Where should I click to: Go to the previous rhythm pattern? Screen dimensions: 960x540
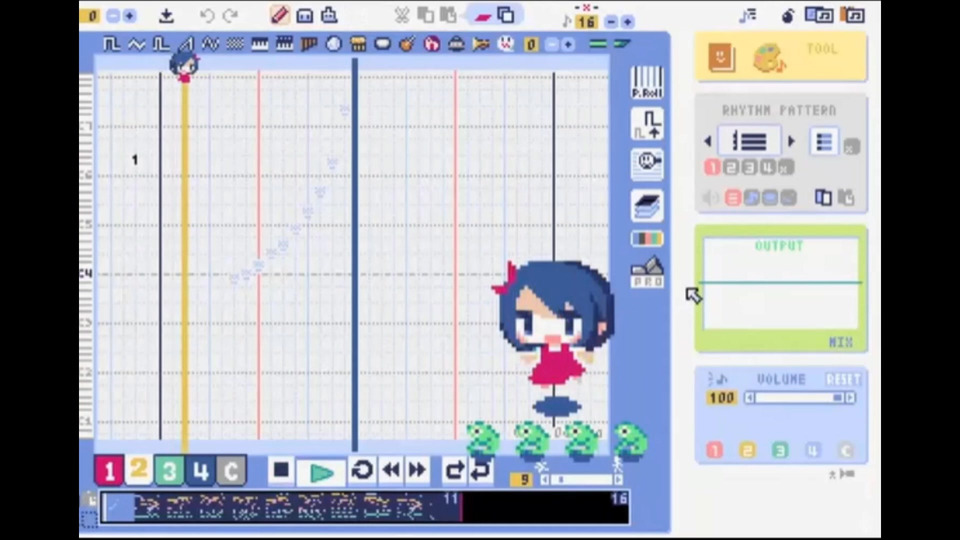708,141
